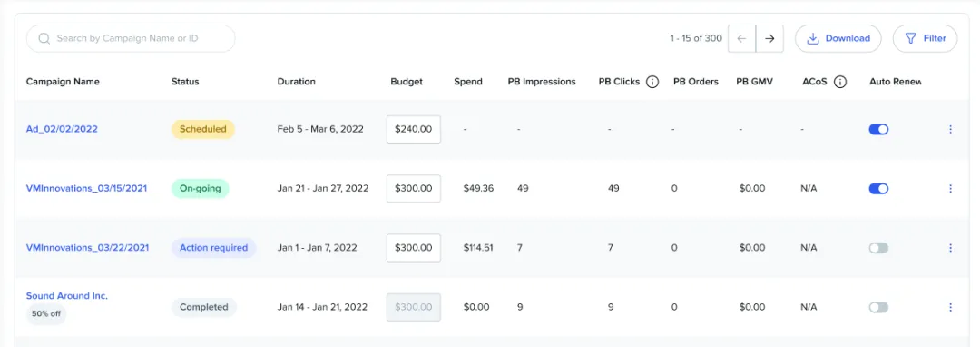Click the search magnifier icon

pos(44,38)
